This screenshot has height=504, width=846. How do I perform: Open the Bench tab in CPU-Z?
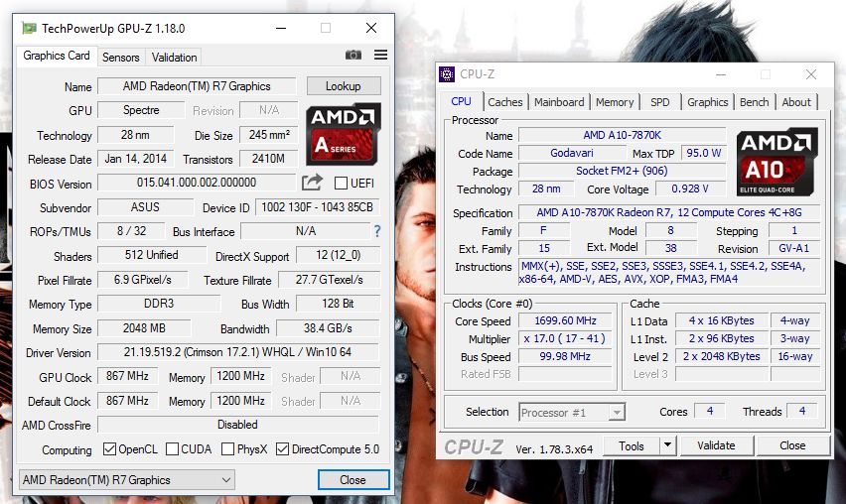(754, 102)
